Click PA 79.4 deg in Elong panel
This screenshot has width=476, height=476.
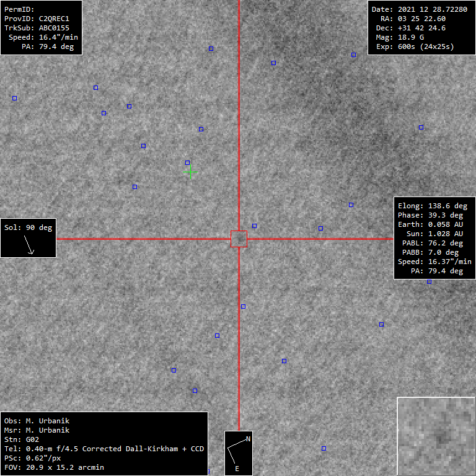(x=437, y=271)
